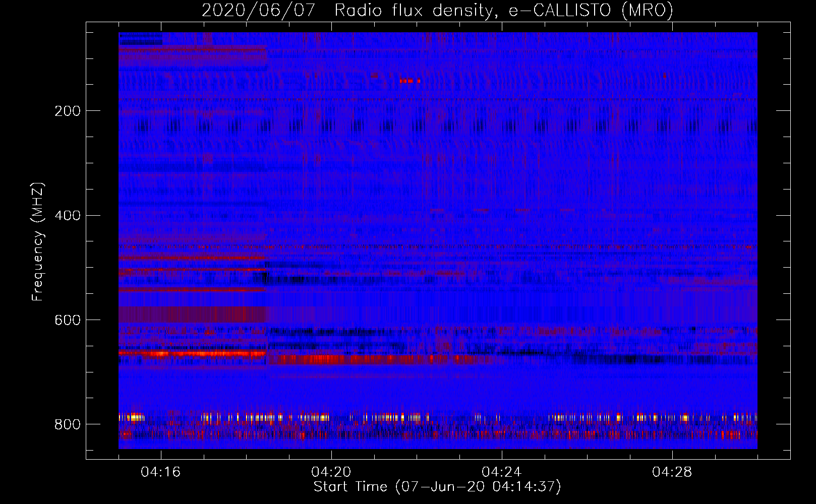Screen dimensions: 816x504
Task: Click the '800' frequency tick label
Action: coord(68,424)
